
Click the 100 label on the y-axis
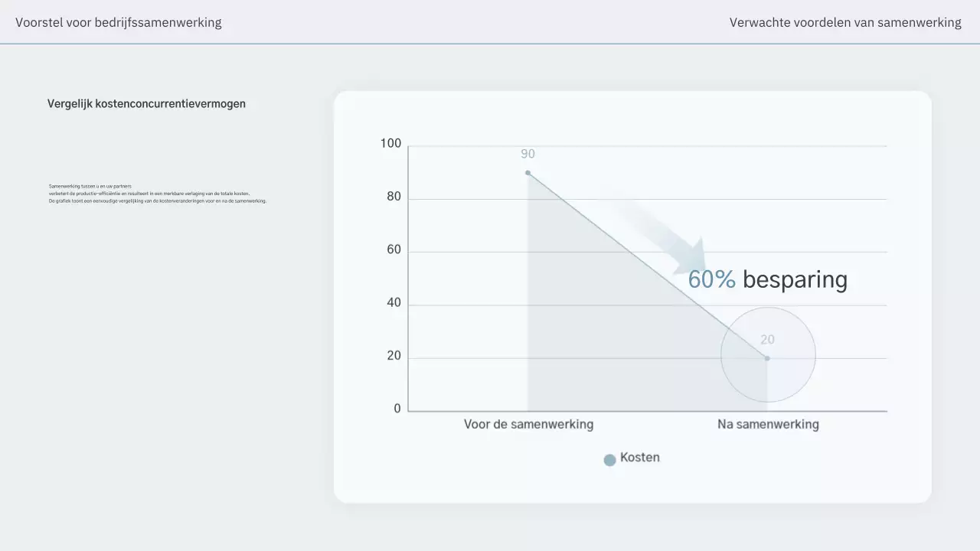(390, 144)
